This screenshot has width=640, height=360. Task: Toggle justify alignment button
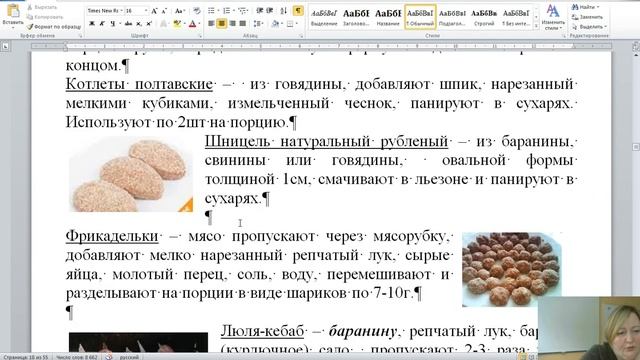coord(243,24)
